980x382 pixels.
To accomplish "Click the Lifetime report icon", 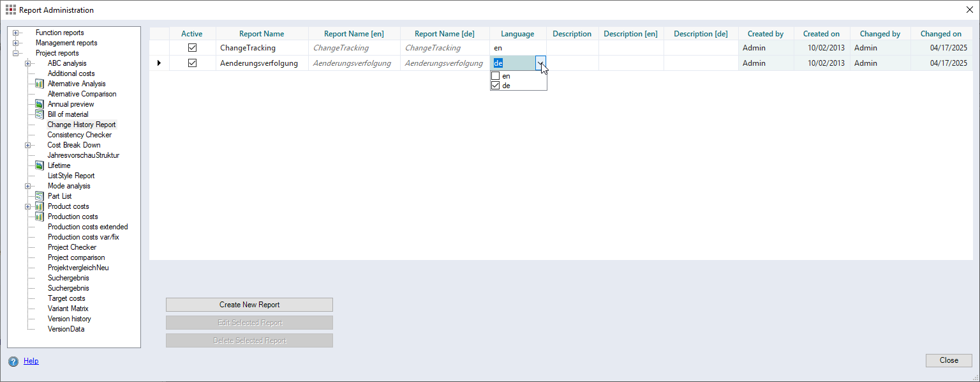I will click(x=39, y=165).
